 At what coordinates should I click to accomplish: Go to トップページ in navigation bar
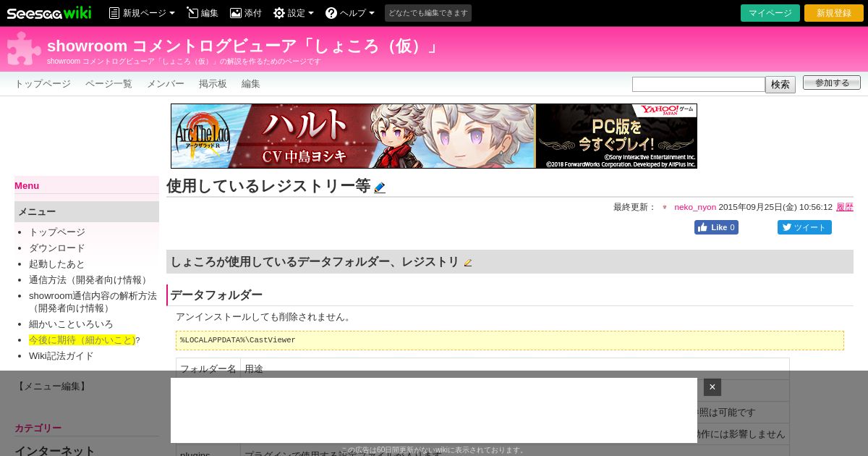click(x=43, y=84)
